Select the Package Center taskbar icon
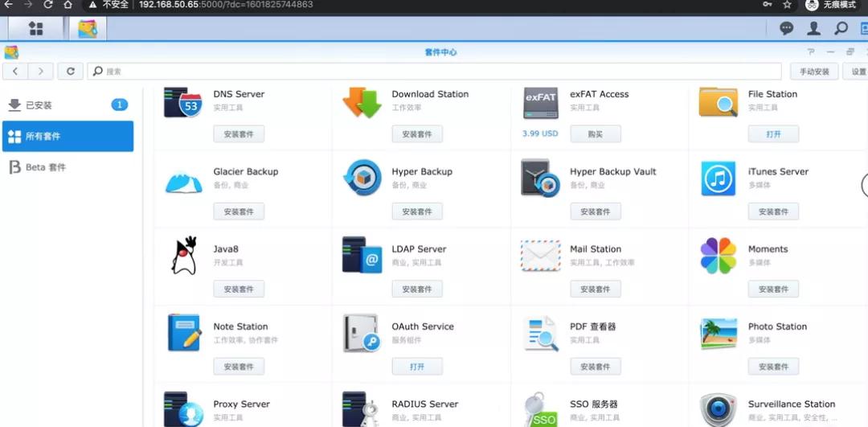Screen dimensions: 868x427 coord(88,28)
